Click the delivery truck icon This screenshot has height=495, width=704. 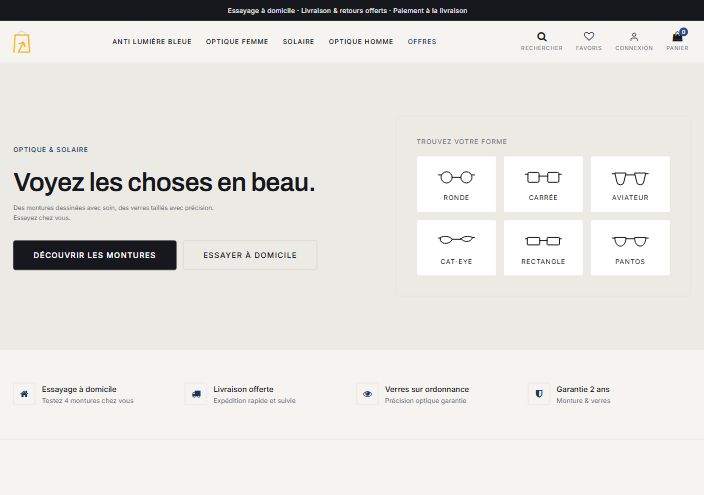coord(196,394)
